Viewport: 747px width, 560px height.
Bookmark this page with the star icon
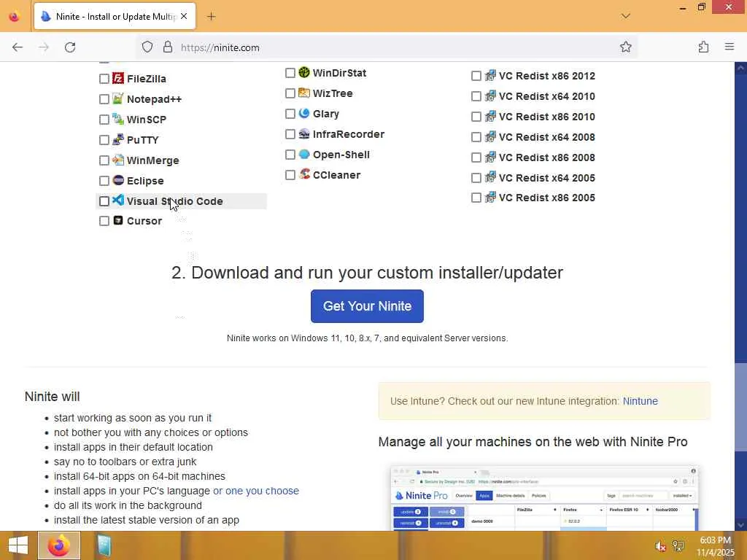tap(625, 47)
